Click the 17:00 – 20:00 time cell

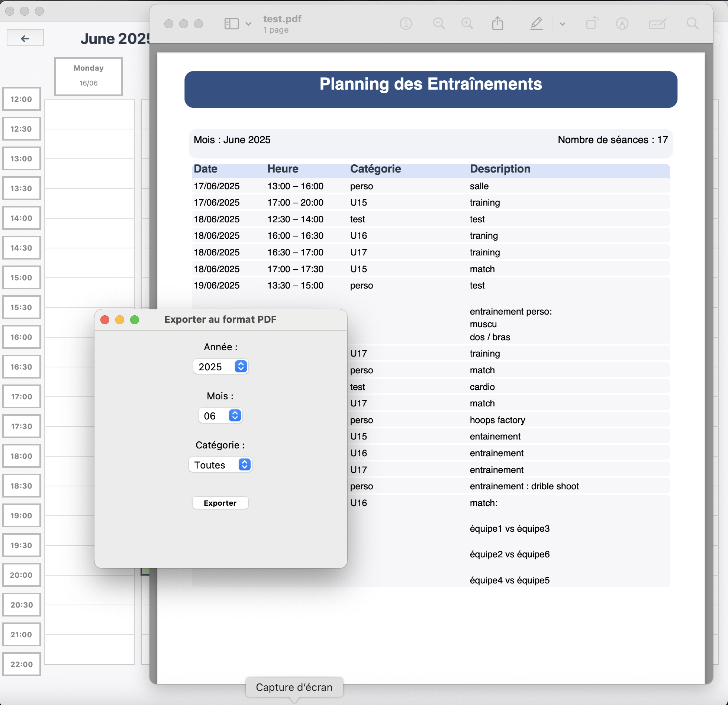[x=295, y=202]
